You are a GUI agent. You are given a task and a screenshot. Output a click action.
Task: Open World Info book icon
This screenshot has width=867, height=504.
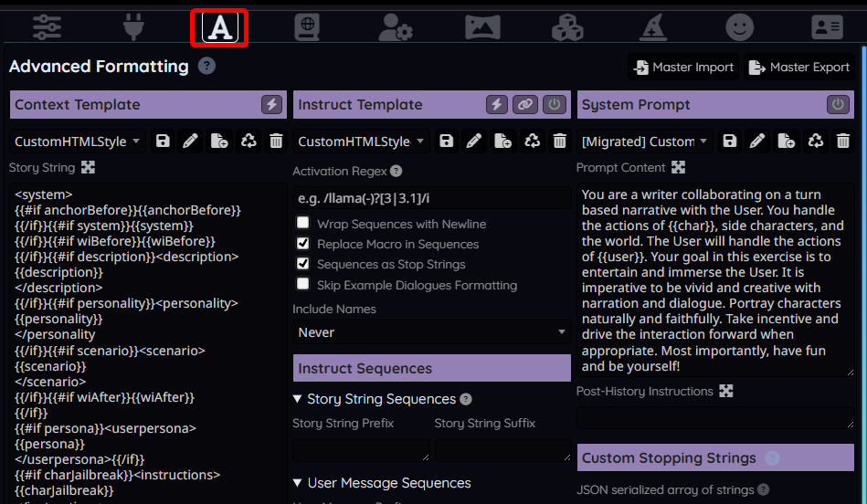click(307, 27)
